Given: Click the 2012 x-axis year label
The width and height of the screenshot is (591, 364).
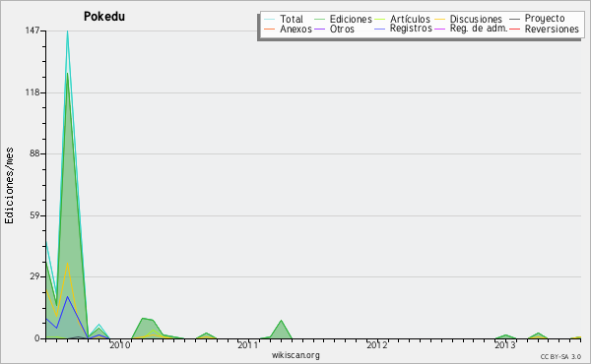Looking at the screenshot, I should [377, 345].
